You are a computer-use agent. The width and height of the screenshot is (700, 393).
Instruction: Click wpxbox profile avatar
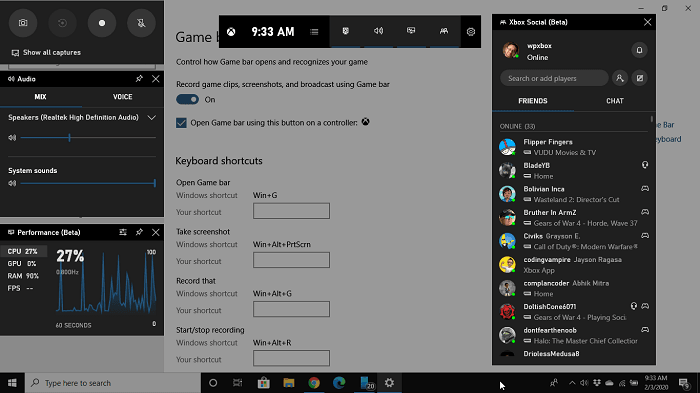[511, 50]
